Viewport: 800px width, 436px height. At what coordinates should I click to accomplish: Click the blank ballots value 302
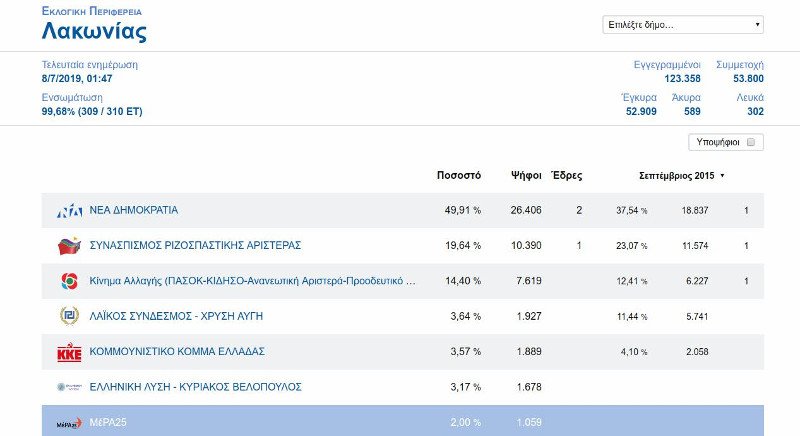click(755, 111)
